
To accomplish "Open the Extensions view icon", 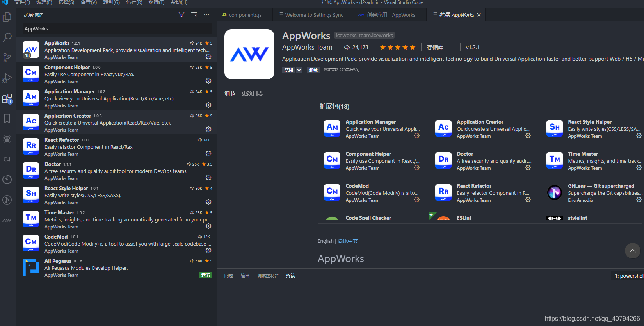I will point(7,98).
